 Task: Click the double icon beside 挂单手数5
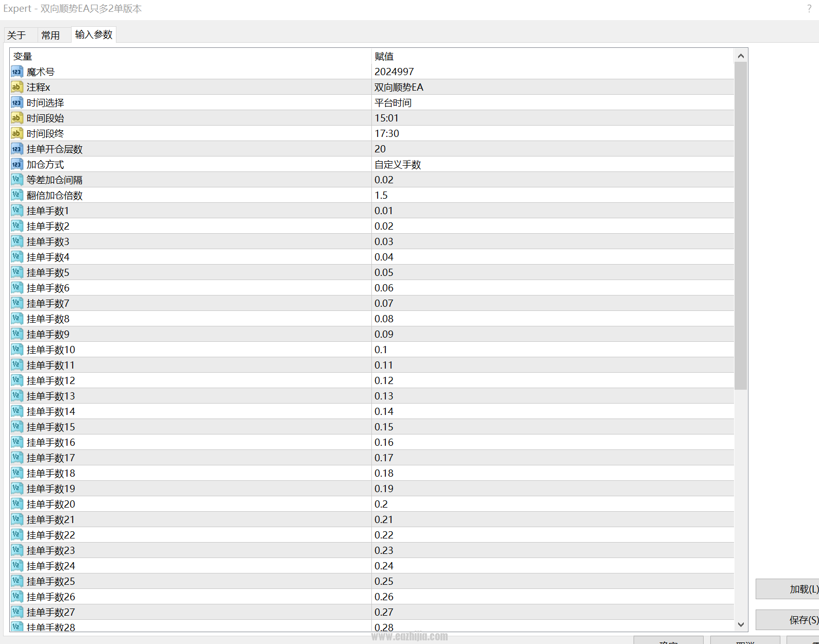17,272
